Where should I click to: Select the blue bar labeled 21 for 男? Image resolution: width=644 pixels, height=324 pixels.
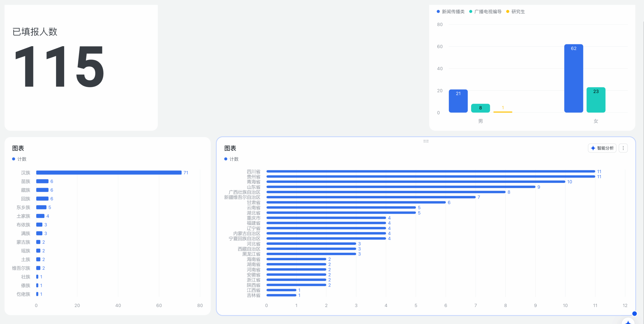(x=458, y=101)
